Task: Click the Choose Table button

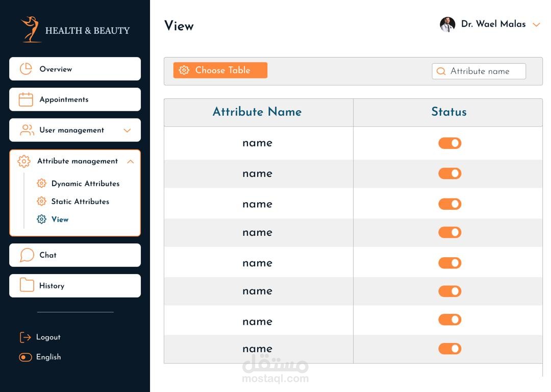Action: (x=220, y=70)
